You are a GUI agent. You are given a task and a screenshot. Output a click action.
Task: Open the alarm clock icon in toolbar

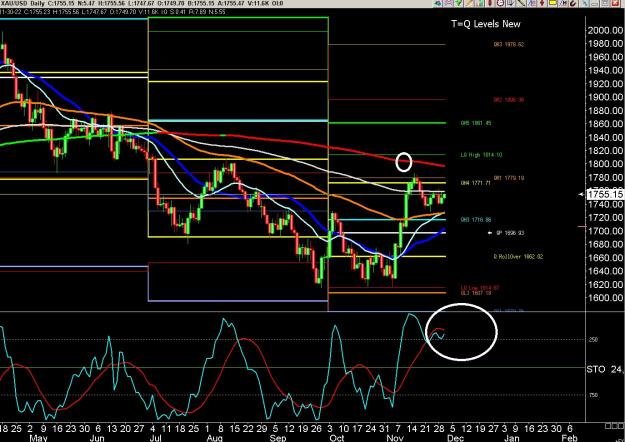(x=501, y=3)
